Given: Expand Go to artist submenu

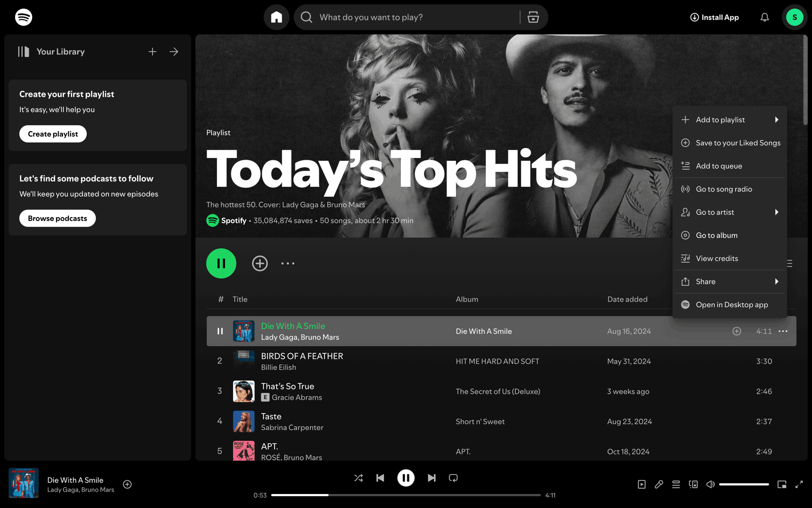Looking at the screenshot, I should pyautogui.click(x=730, y=212).
